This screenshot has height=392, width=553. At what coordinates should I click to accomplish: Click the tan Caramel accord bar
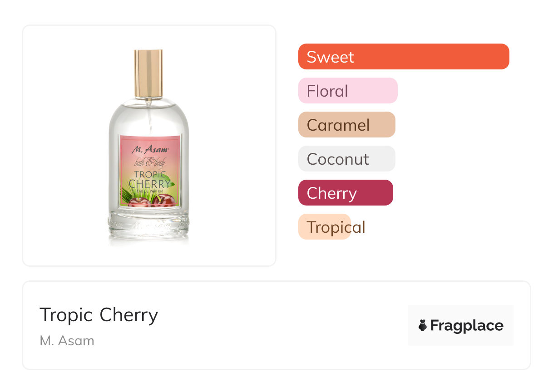point(346,125)
